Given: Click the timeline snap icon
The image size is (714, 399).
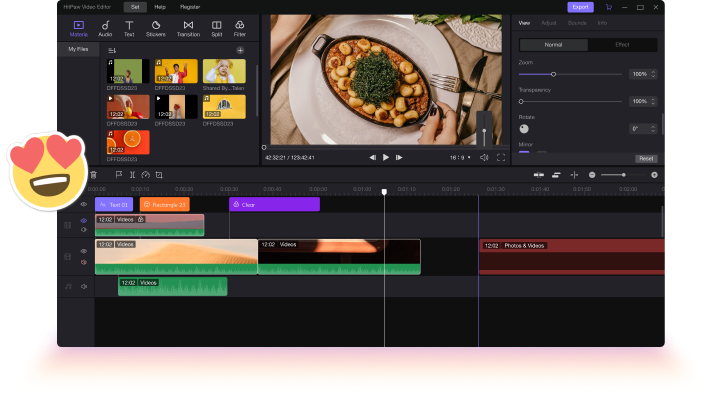Looking at the screenshot, I should [539, 175].
